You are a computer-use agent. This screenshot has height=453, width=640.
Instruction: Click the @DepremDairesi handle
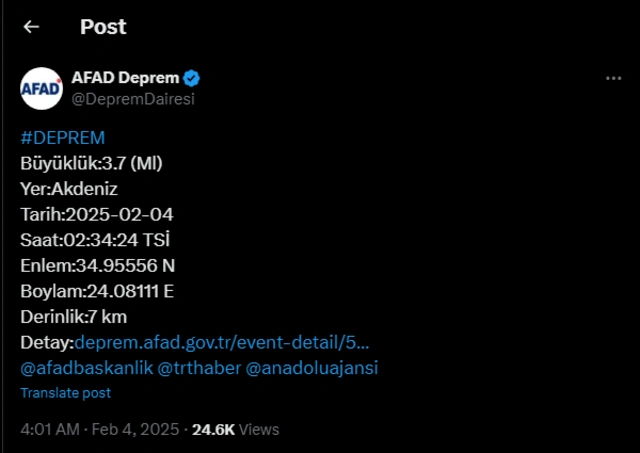click(x=133, y=98)
